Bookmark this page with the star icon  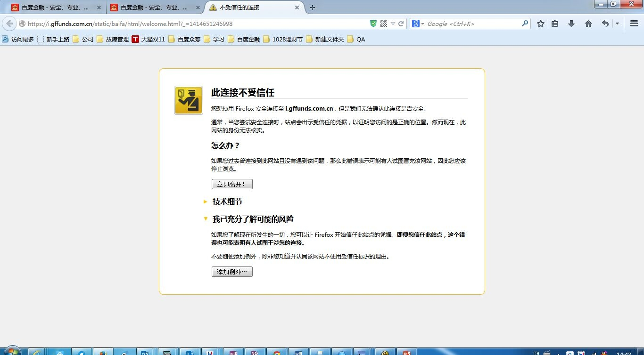[540, 24]
